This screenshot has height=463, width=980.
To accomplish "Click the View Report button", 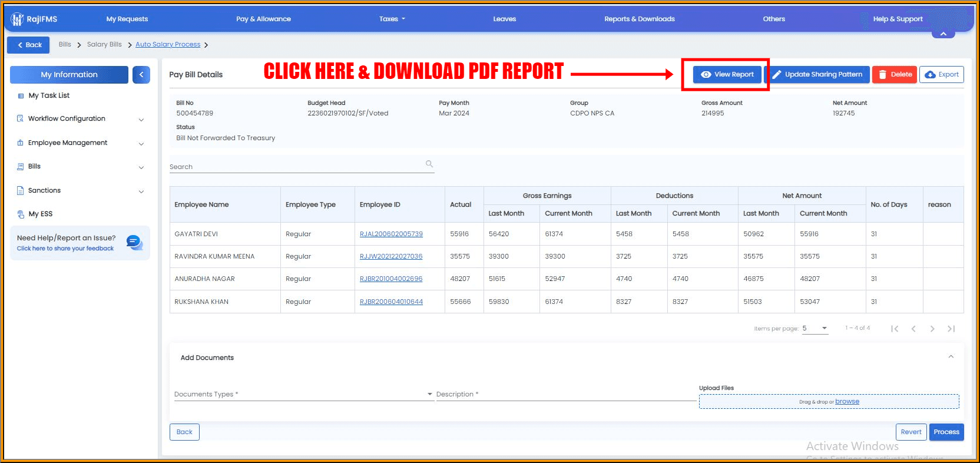I will 727,75.
